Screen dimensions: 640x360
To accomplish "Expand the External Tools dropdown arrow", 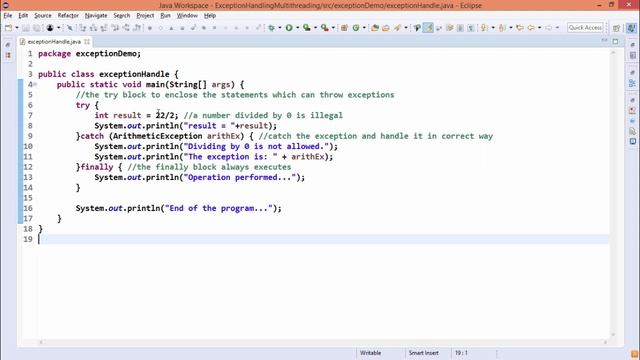I will 333,28.
